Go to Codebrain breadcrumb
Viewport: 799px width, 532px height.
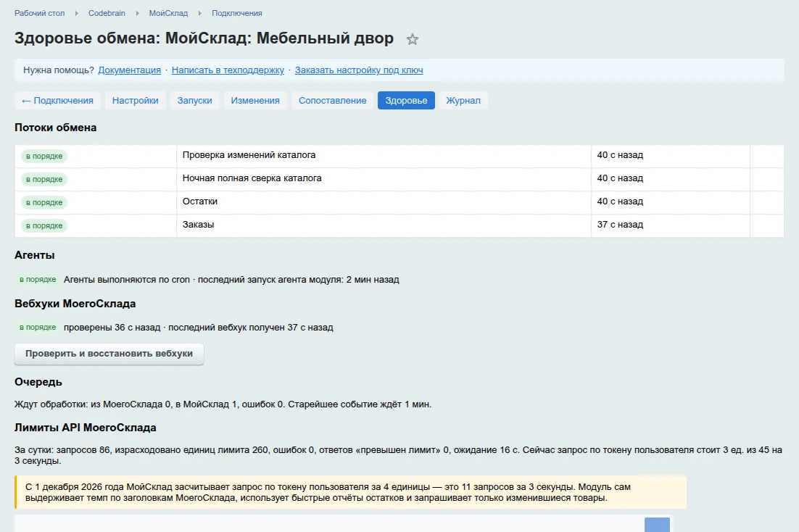pos(107,13)
